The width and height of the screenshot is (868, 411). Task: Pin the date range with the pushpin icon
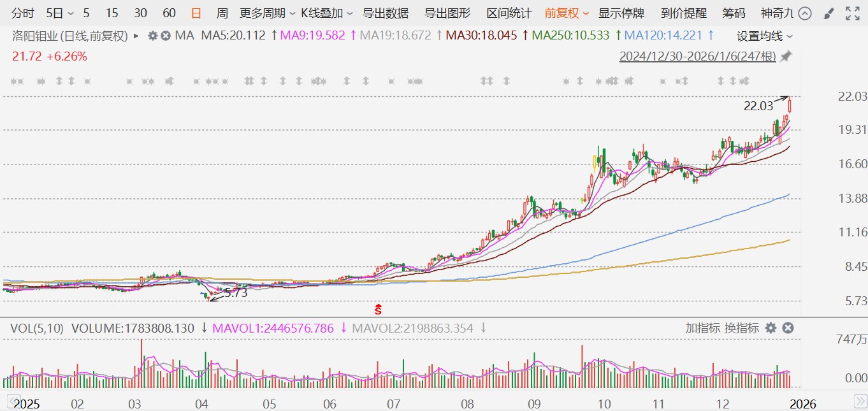click(786, 57)
